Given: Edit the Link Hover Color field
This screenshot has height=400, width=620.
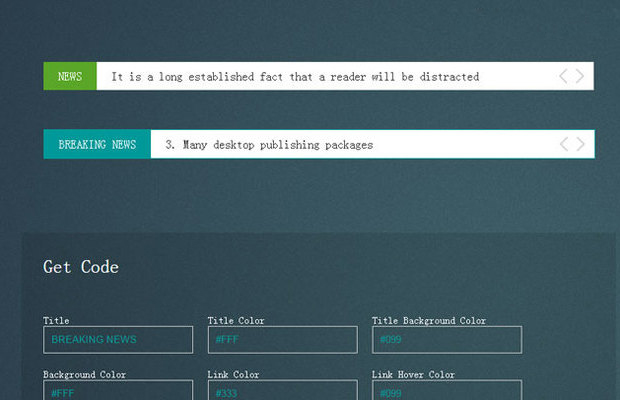Looking at the screenshot, I should [447, 391].
